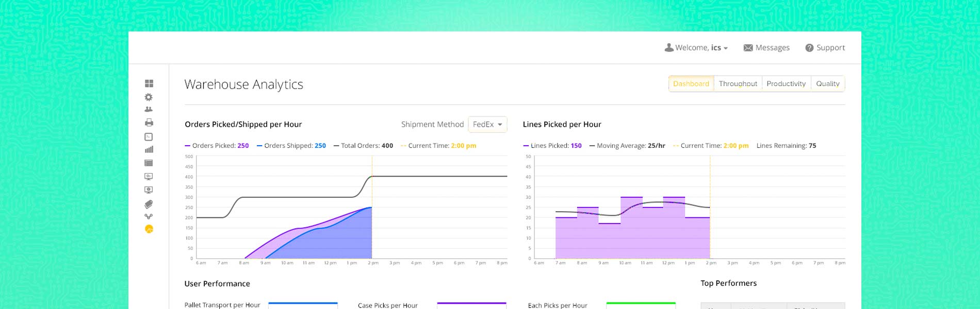Screen dimensions: 980x309
Task: Open the signal bars chart icon
Action: pos(149,149)
